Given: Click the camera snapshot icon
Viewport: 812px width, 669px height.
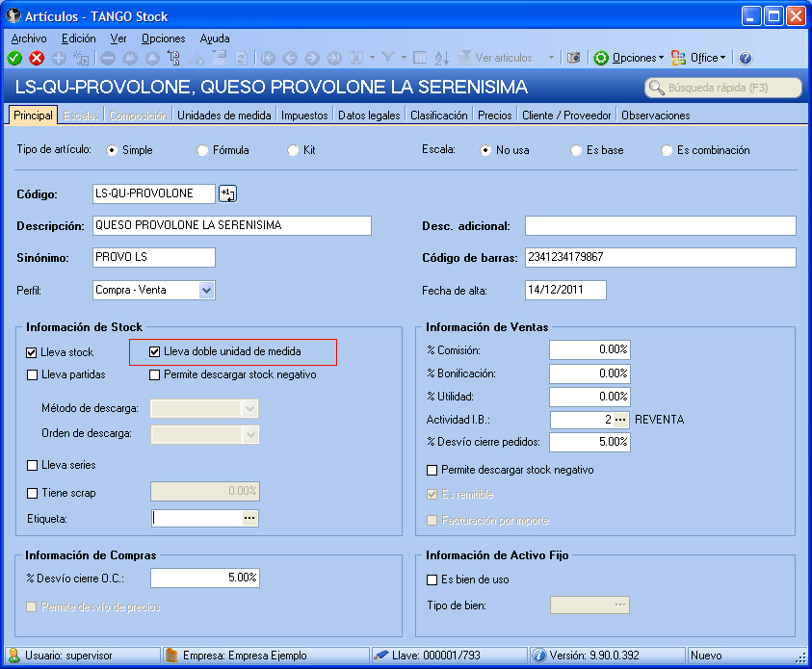Looking at the screenshot, I should [573, 58].
